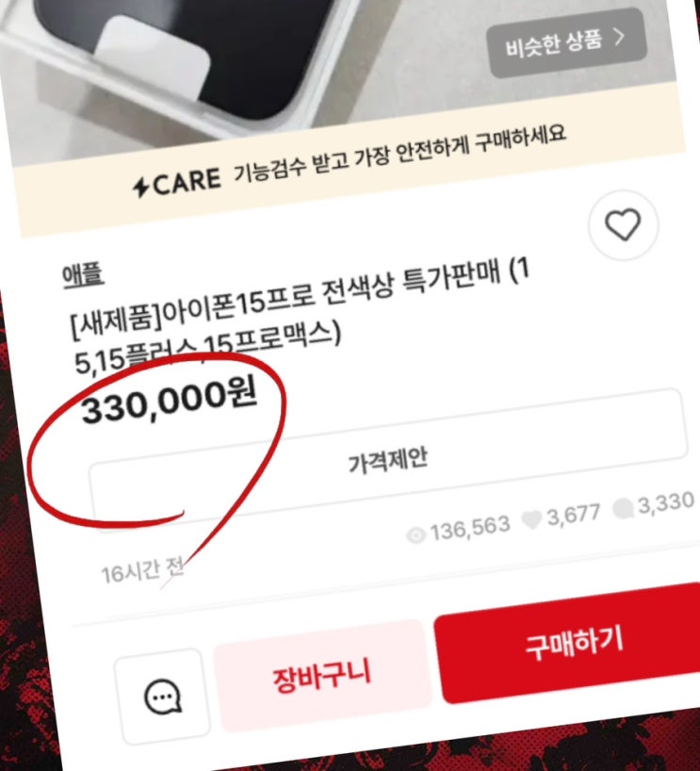Click the 136,563 view count
Viewport: 700px width, 771px height.
(x=470, y=529)
